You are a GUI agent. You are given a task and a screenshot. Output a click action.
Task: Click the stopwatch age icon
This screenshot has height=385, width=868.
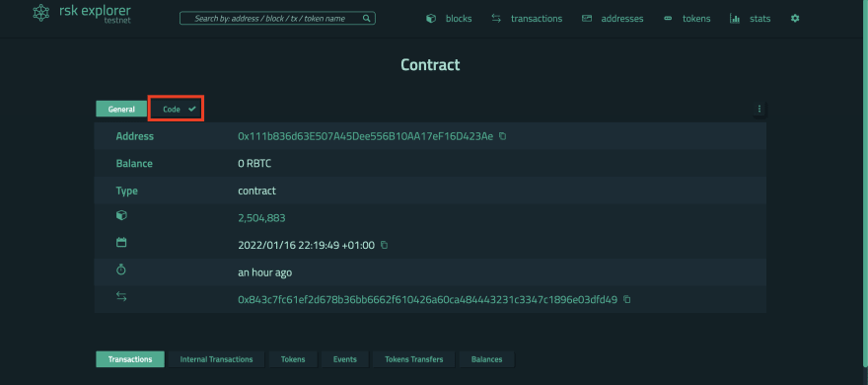point(121,269)
